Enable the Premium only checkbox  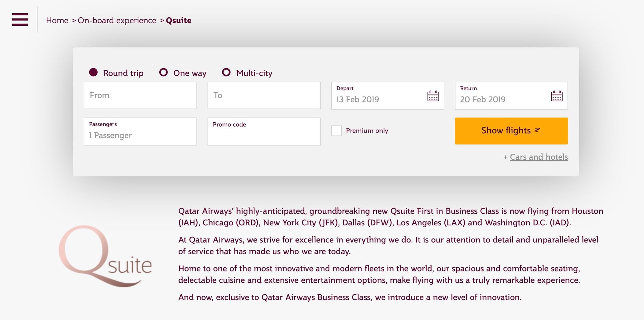click(336, 131)
